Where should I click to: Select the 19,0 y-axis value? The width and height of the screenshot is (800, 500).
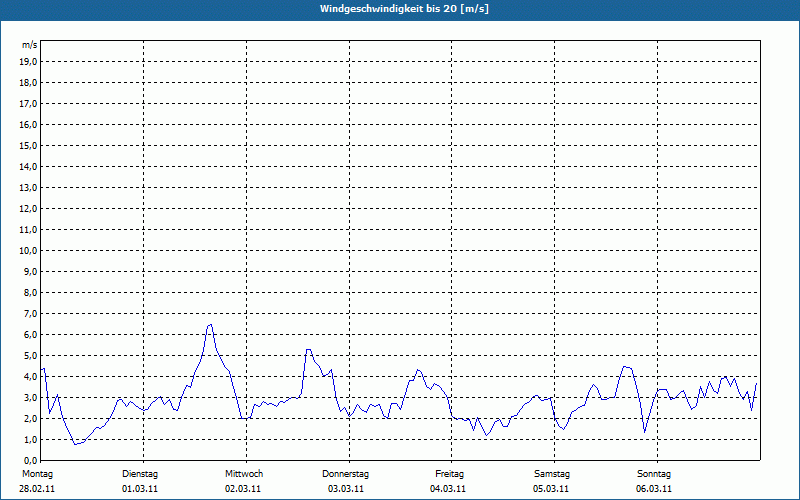[29, 62]
